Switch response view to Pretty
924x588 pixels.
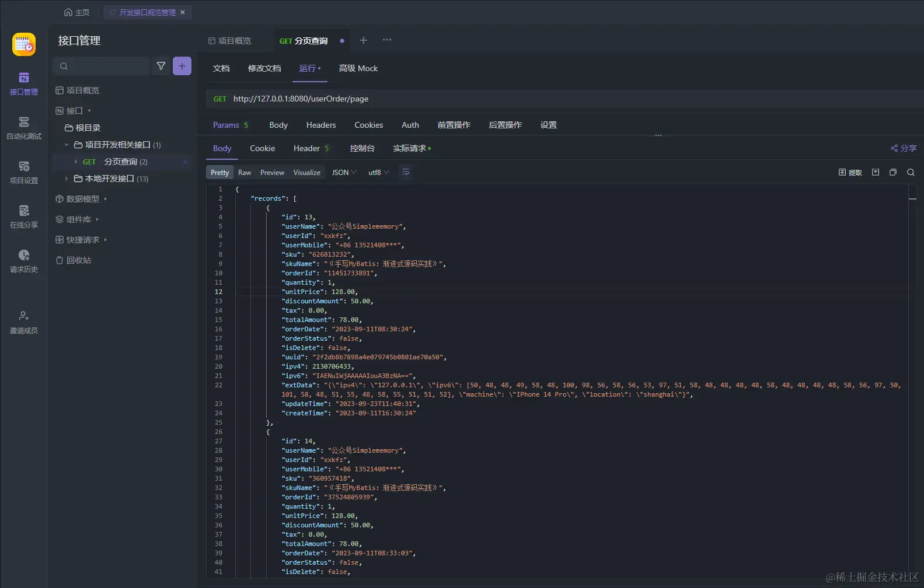click(x=220, y=172)
